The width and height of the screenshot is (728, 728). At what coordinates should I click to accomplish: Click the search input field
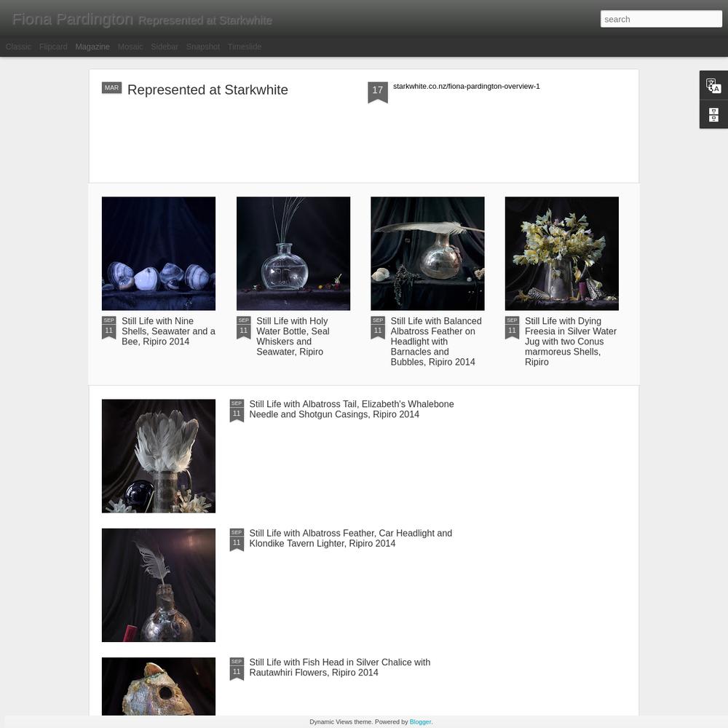(661, 19)
